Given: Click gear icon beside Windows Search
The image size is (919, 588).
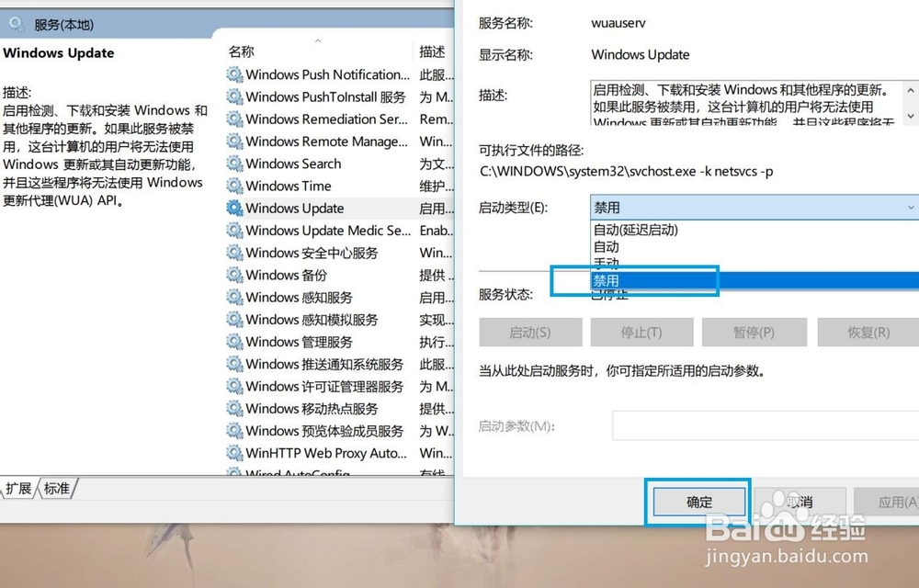Looking at the screenshot, I should click(235, 164).
